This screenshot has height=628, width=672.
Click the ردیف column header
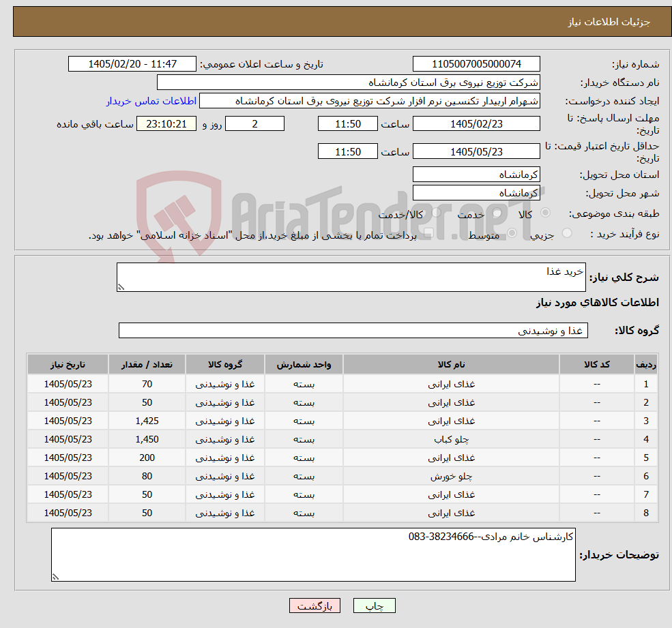click(646, 365)
